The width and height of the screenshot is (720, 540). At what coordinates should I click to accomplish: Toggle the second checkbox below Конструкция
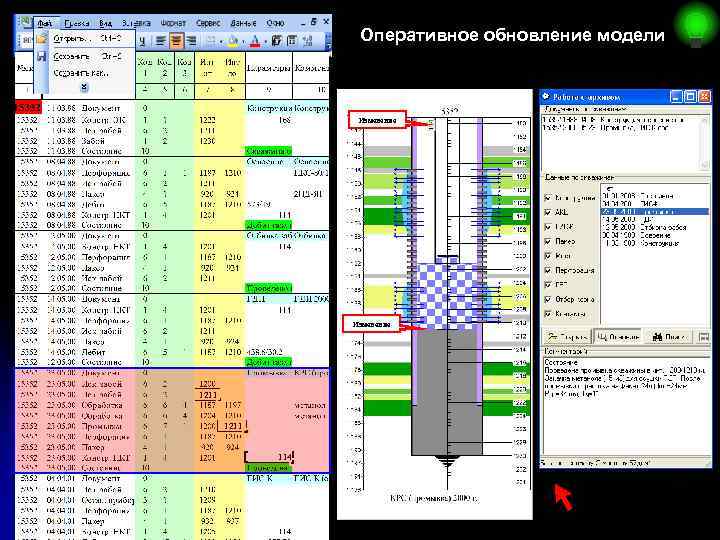pos(547,212)
